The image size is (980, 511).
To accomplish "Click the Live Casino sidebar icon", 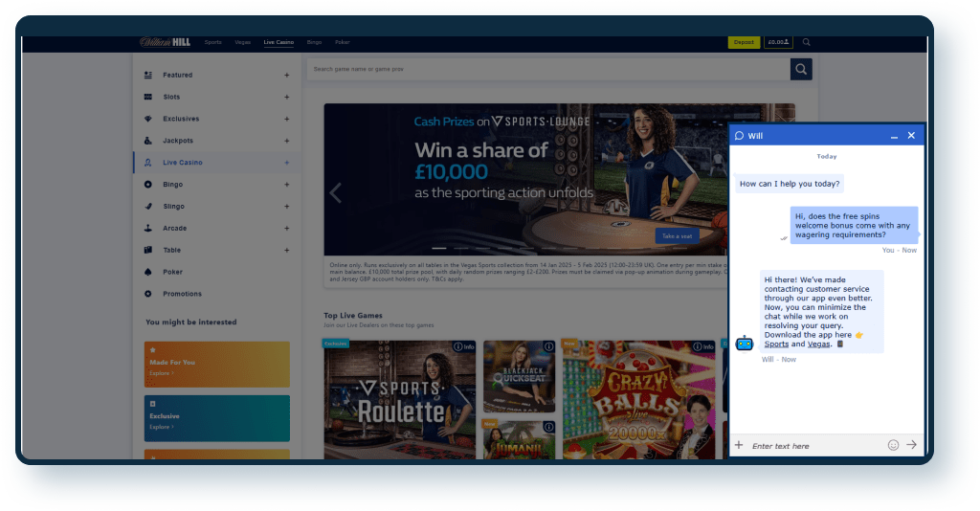I will point(148,163).
